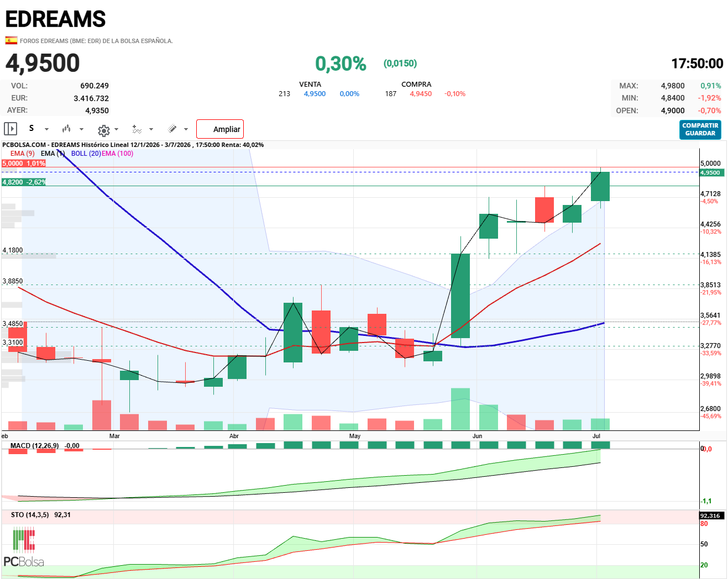Expand the drawing tools dropdown arrow
The height and width of the screenshot is (579, 728).
click(x=186, y=129)
